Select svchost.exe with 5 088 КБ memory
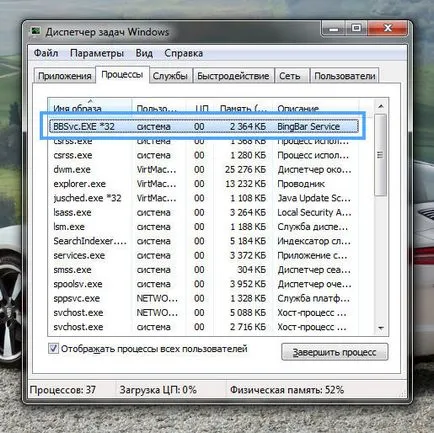Image resolution: width=434 pixels, height=433 pixels. click(204, 313)
